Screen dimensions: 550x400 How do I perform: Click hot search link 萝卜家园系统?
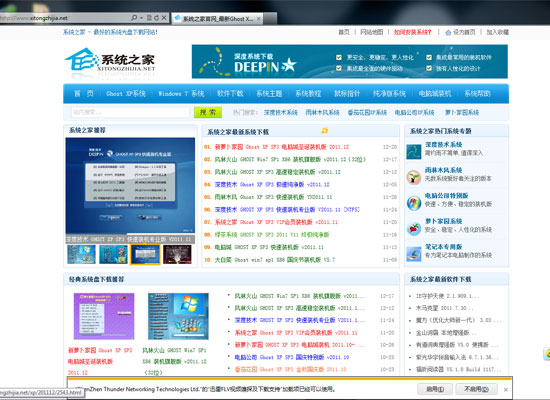click(x=462, y=112)
